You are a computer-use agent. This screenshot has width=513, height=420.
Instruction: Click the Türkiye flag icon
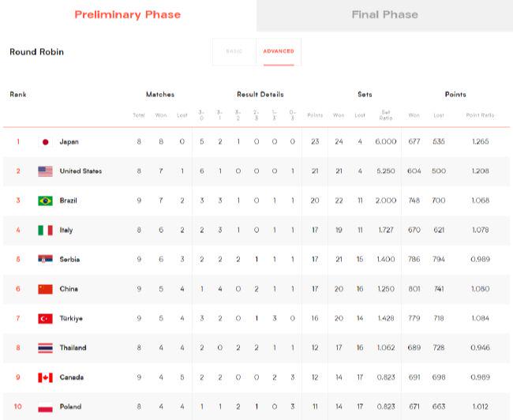[45, 319]
